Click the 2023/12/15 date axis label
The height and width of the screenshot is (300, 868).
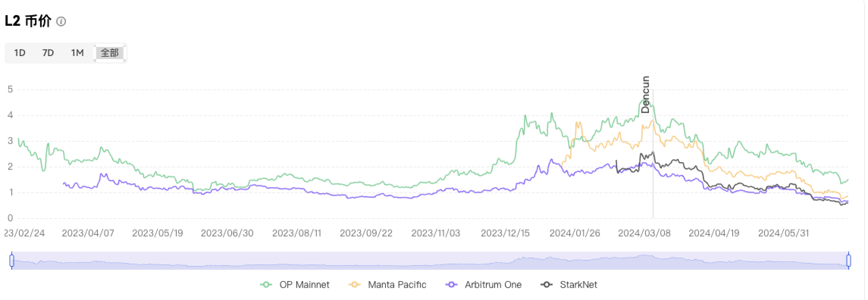tap(505, 233)
